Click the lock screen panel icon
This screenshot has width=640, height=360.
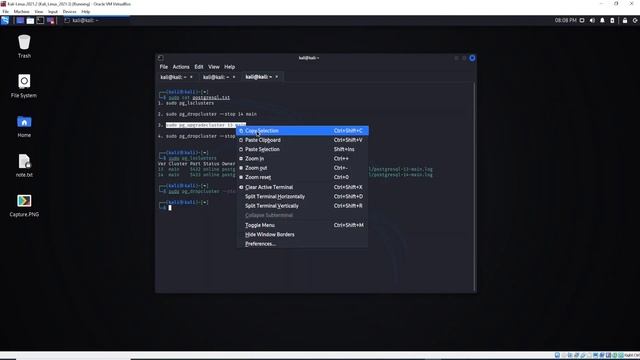tap(625, 20)
